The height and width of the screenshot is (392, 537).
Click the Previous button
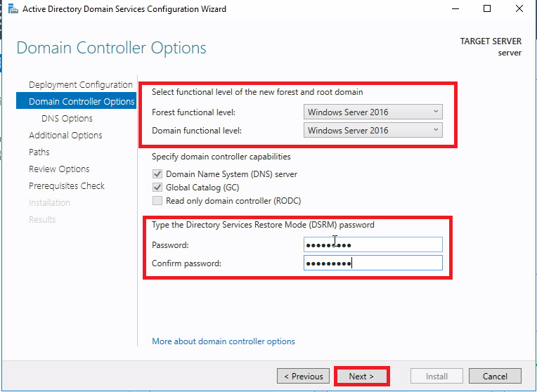tap(303, 377)
